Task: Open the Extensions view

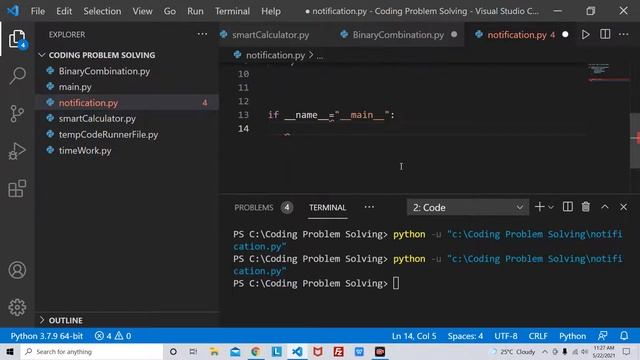Action: 17,188
